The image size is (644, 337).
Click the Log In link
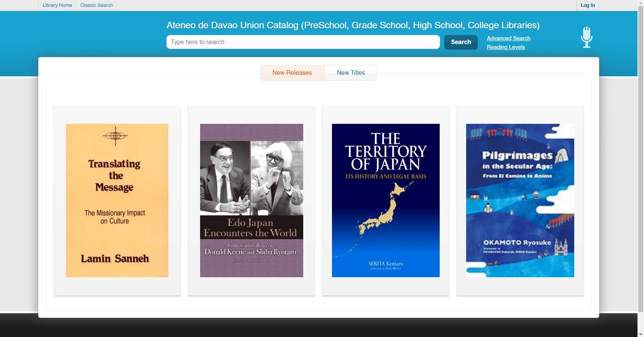[588, 5]
